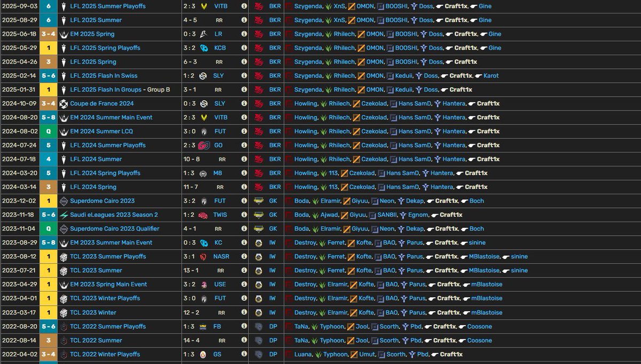Image resolution: width=641 pixels, height=364 pixels.
Task: Click BKR team logo in EM 2025 Spring row
Action: pos(259,34)
